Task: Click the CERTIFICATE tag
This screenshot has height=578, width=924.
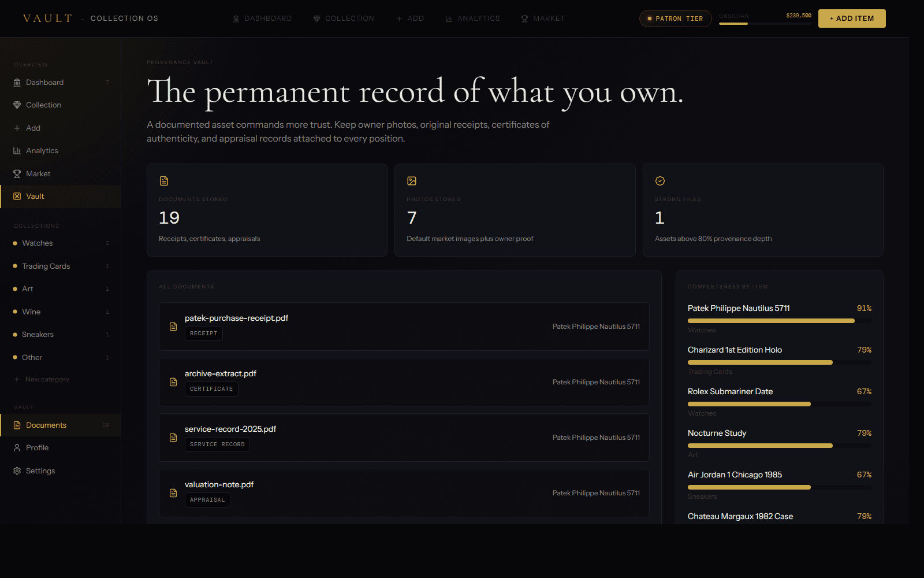Action: coord(211,389)
